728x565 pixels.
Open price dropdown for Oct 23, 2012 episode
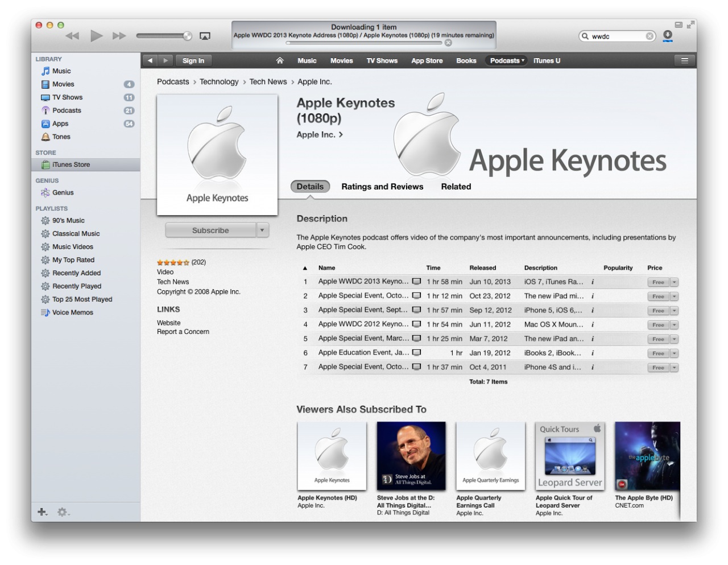click(x=675, y=296)
